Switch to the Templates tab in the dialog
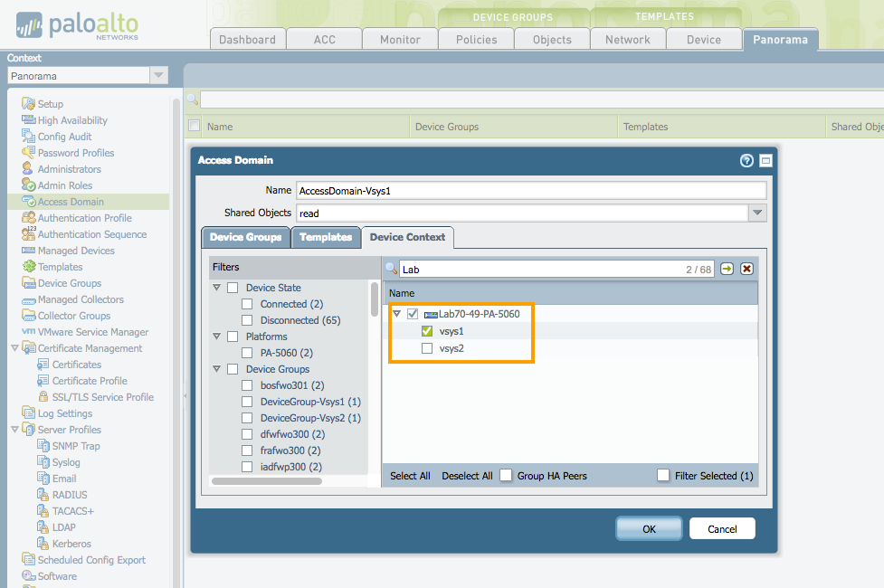Viewport: 884px width, 588px height. tap(327, 237)
